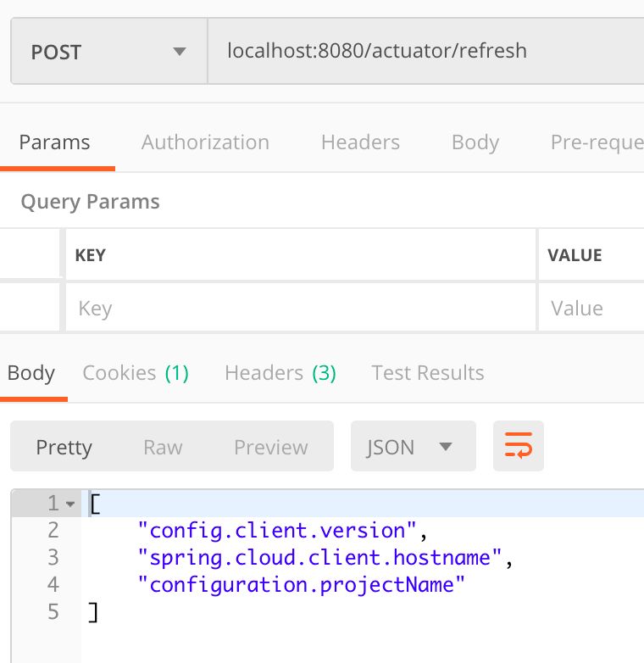Open the Test Results tab
644x663 pixels.
click(x=428, y=373)
